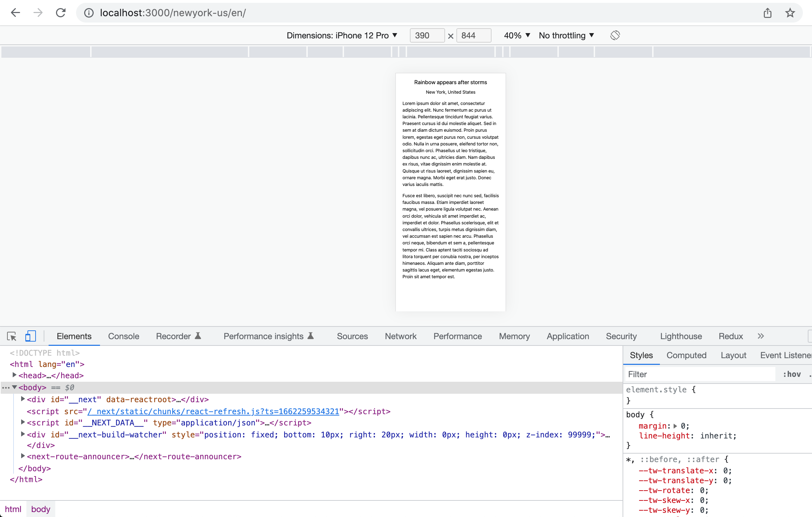
Task: Expand the __next div node
Action: [x=23, y=399]
